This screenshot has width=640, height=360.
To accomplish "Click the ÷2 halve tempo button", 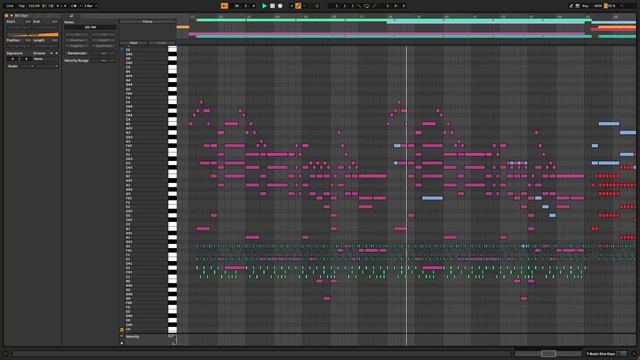I will pyautogui.click(x=77, y=34).
